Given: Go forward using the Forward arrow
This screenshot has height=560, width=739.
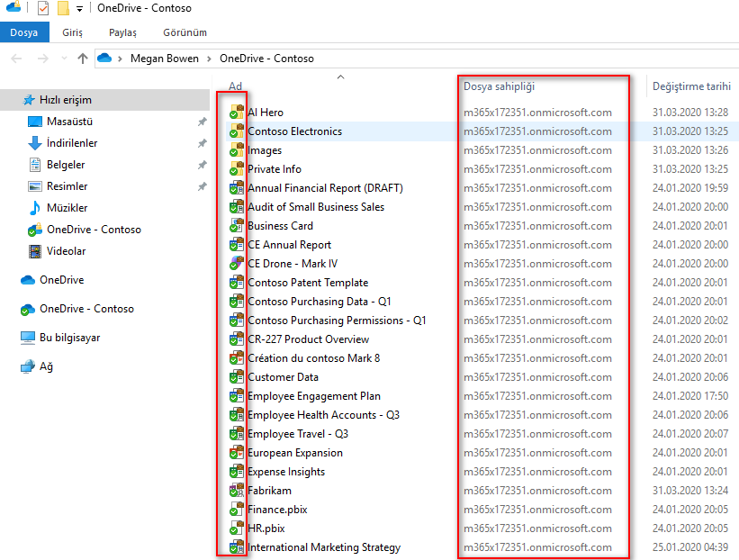Looking at the screenshot, I should coord(43,59).
